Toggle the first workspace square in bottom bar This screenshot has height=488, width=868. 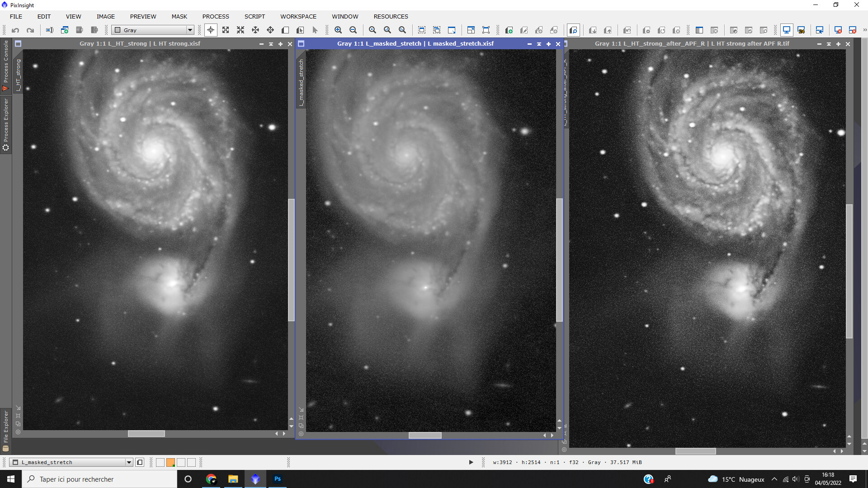(x=160, y=462)
